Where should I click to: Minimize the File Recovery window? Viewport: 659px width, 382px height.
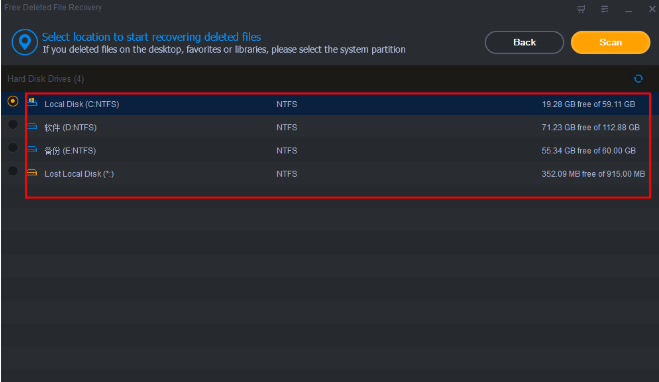coord(628,9)
